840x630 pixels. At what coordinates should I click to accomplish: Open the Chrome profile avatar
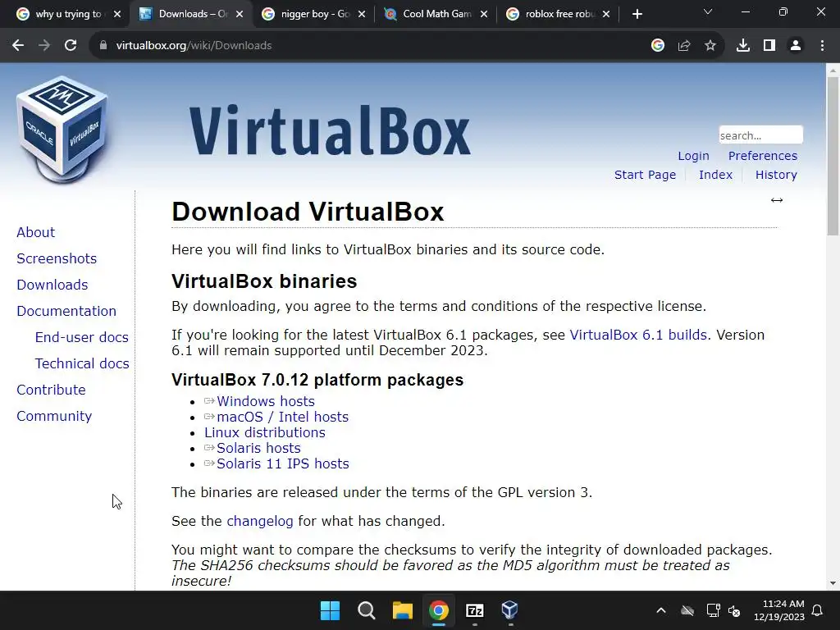point(796,46)
